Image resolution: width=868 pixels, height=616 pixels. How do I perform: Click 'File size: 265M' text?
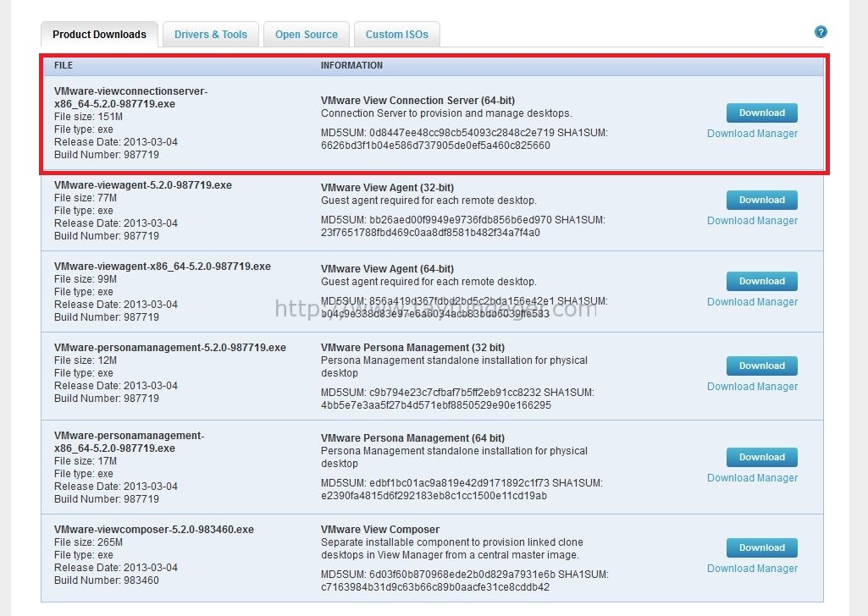pyautogui.click(x=89, y=542)
